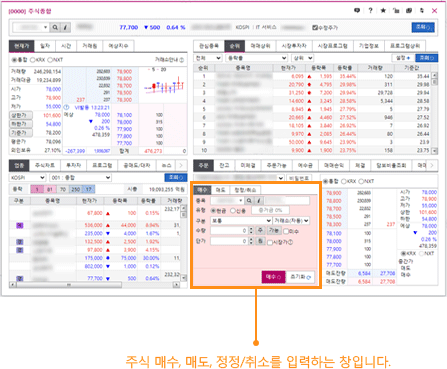Click the circled question icon beside VI발동
The width and height of the screenshot is (447, 369).
(x=66, y=107)
